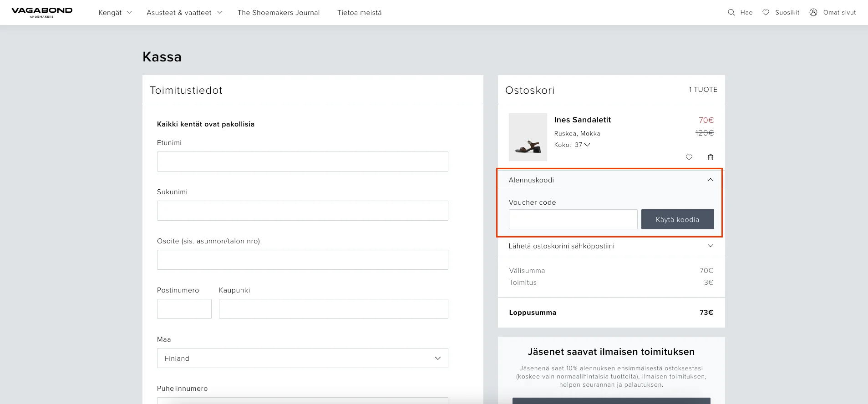This screenshot has width=868, height=404.
Task: Click the Postinumero input field
Action: tap(184, 309)
